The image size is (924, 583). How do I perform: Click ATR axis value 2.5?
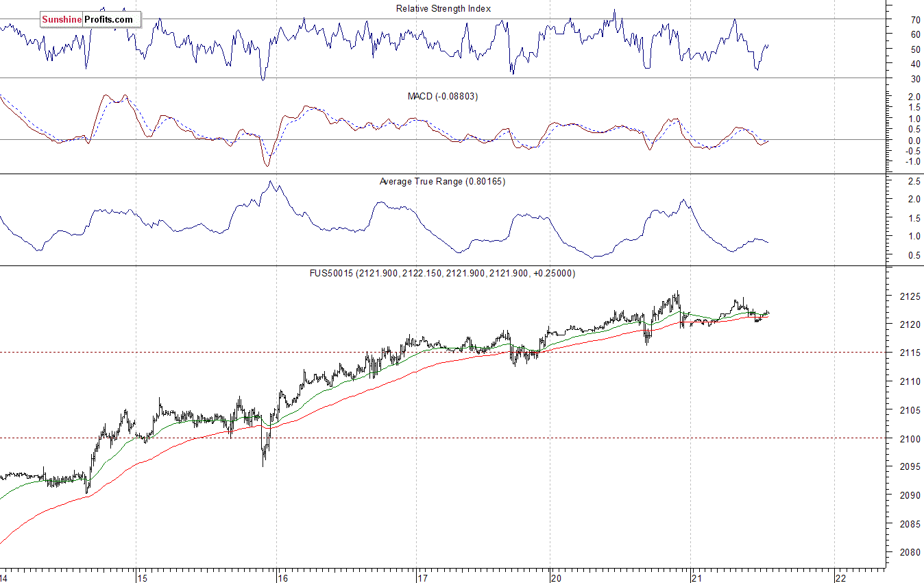coord(914,181)
